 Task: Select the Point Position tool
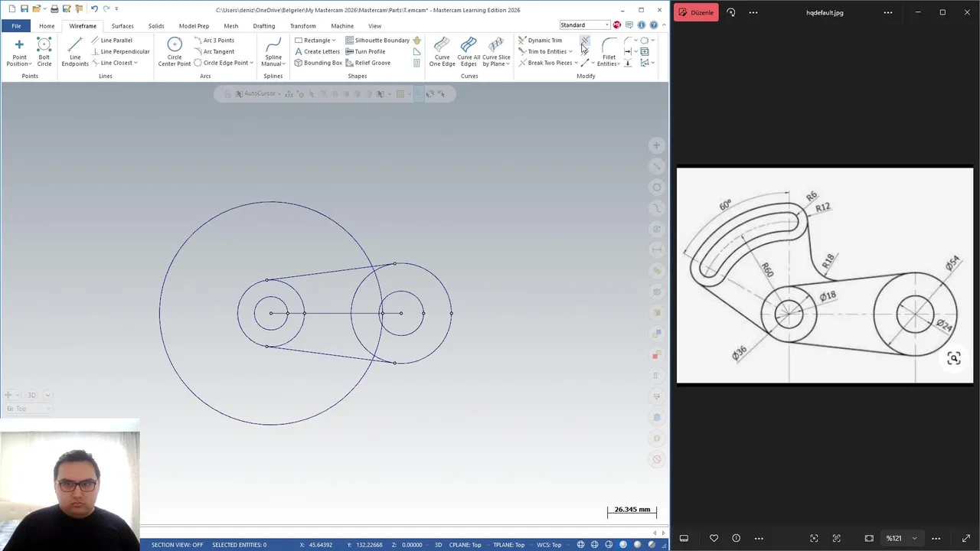19,51
